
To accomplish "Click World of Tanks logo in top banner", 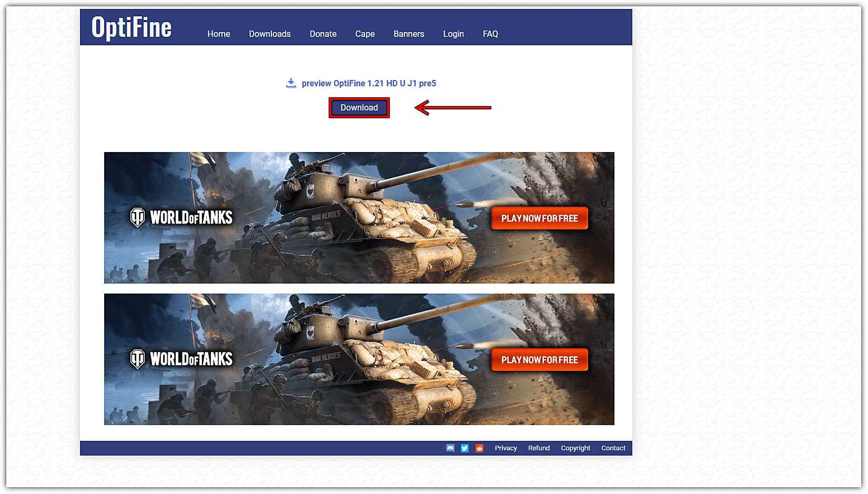I will [x=181, y=217].
